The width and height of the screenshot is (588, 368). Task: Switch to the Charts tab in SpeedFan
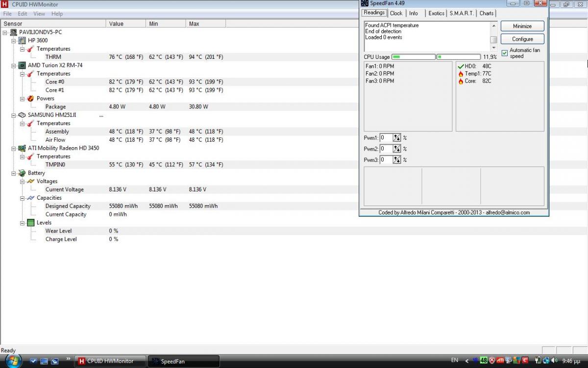coord(487,13)
